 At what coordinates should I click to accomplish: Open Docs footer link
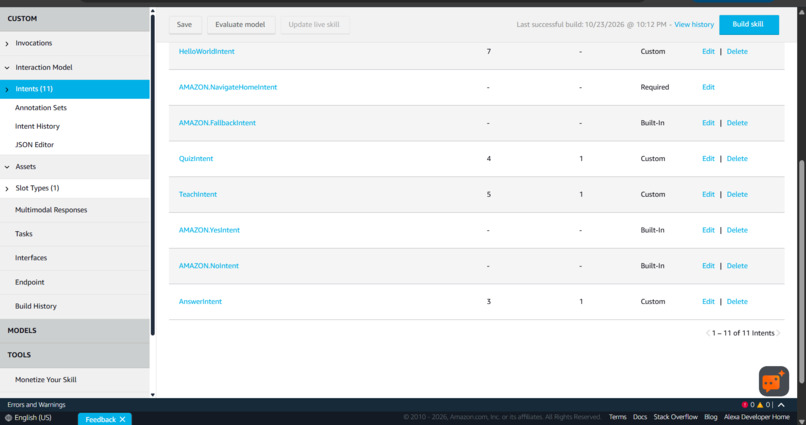(x=640, y=417)
